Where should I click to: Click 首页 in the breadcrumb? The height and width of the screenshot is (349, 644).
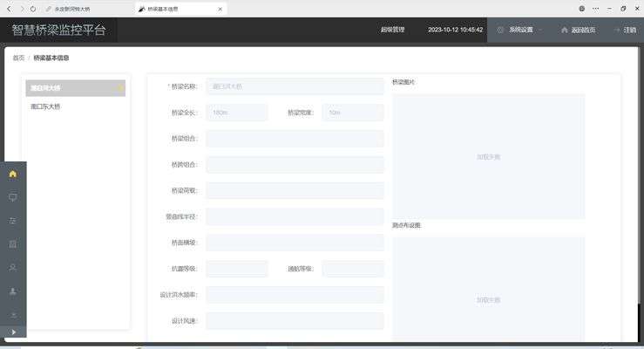pos(18,58)
